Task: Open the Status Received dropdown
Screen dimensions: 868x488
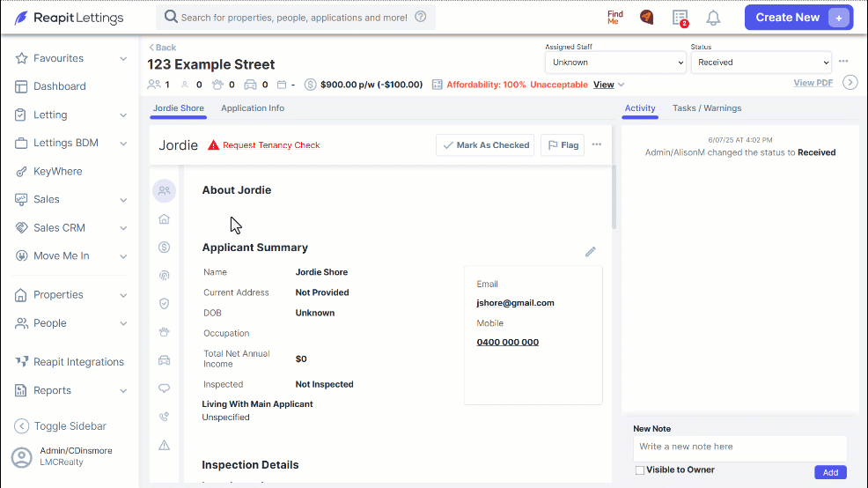Action: click(x=761, y=63)
